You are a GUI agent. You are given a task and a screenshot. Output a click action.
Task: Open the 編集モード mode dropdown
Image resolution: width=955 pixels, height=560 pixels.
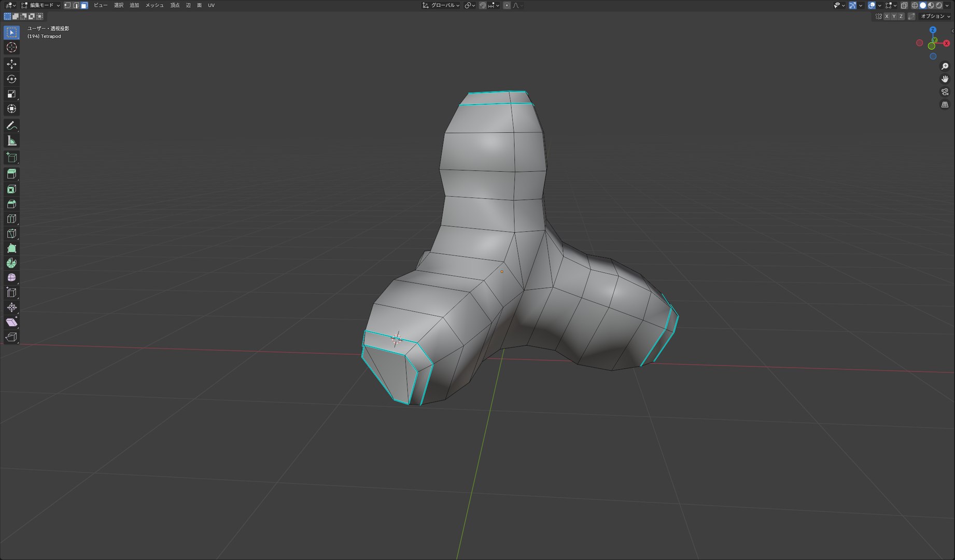(40, 5)
